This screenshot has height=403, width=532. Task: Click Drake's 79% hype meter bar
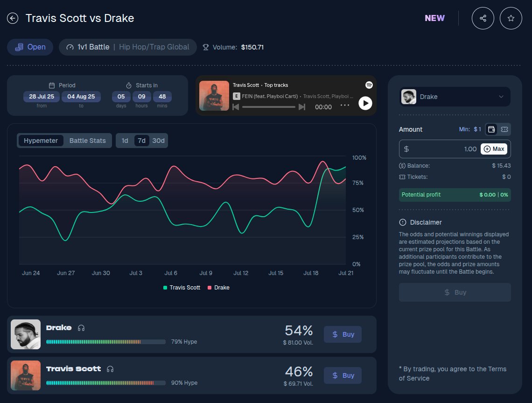[106, 342]
